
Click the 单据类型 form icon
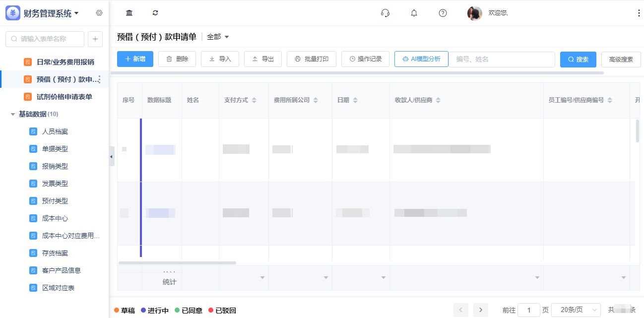[x=33, y=149]
